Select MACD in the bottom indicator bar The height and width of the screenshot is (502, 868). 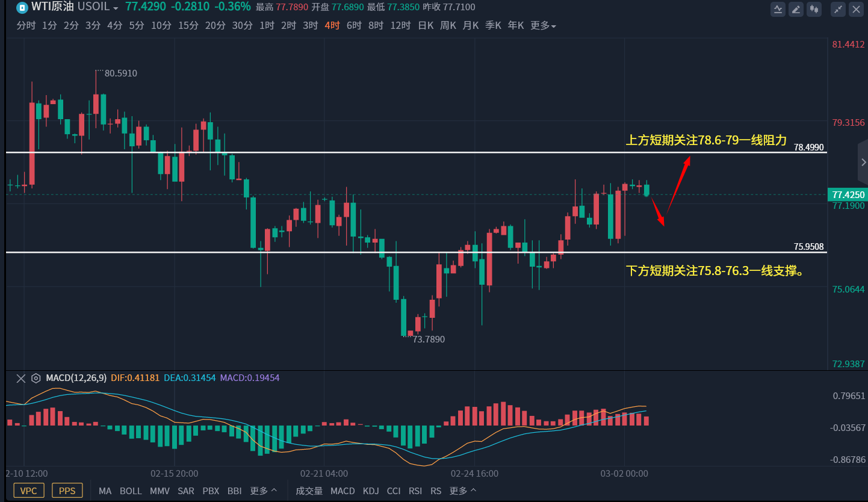point(343,491)
